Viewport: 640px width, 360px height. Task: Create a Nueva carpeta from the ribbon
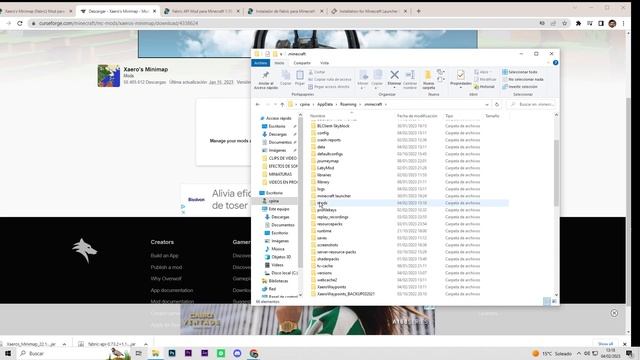(428, 80)
